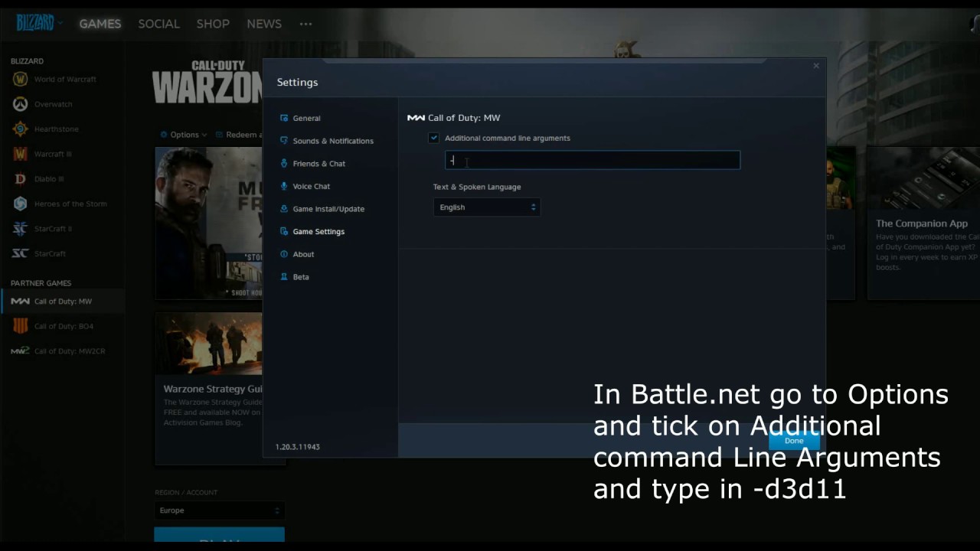Click Redeem a code link

pos(240,135)
